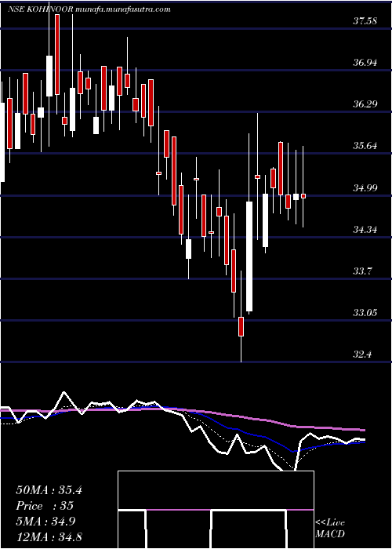This screenshot has width=392, height=549.
Task: Click the <<Live MACD label
Action: click(x=330, y=529)
